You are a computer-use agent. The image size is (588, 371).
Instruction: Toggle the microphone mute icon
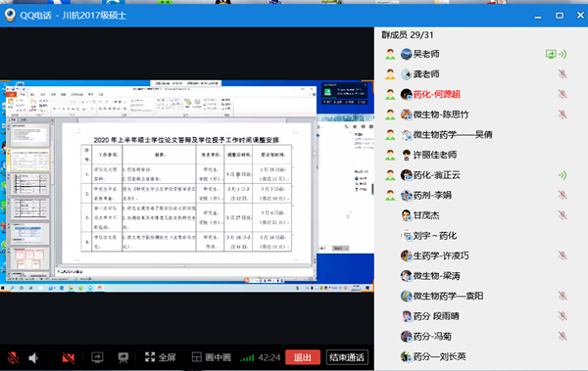pyautogui.click(x=13, y=358)
